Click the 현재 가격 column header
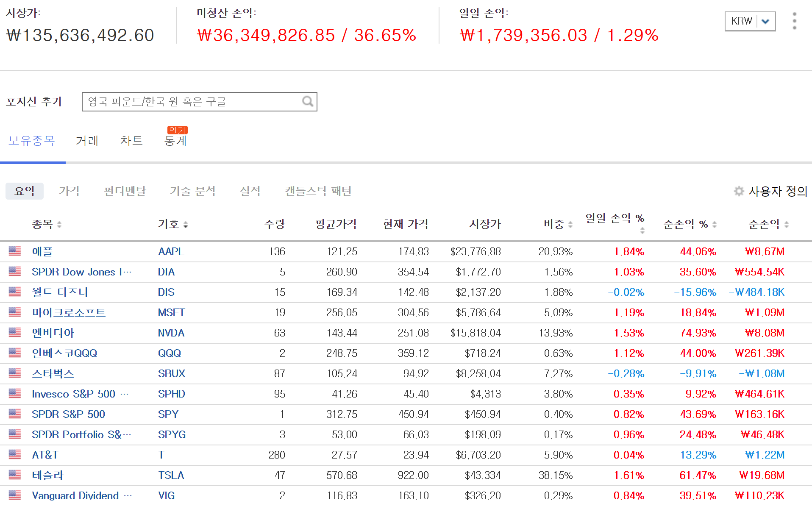812x506 pixels. click(406, 224)
